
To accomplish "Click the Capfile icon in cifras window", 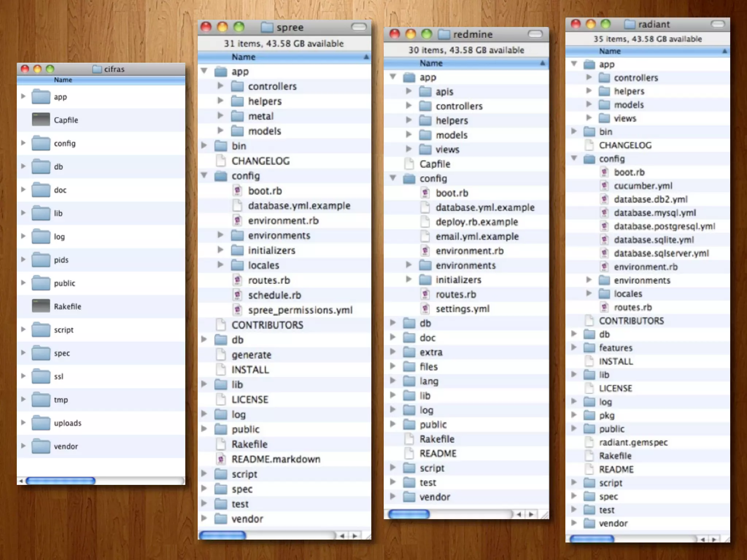I will click(40, 120).
